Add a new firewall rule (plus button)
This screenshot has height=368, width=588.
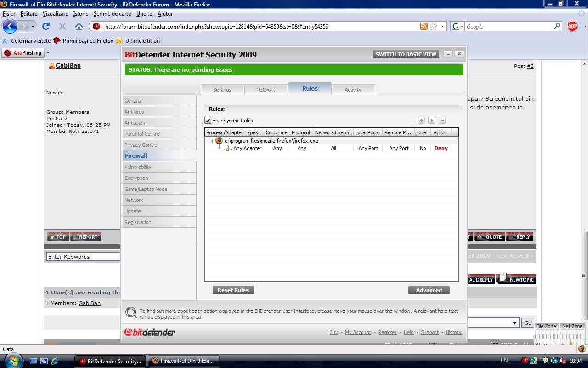421,120
